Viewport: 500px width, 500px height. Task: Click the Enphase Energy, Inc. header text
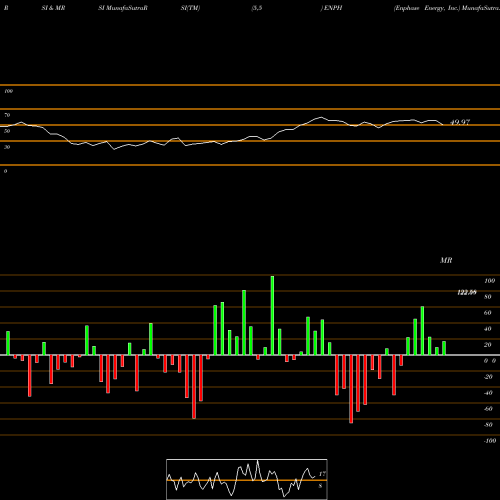coord(426,8)
